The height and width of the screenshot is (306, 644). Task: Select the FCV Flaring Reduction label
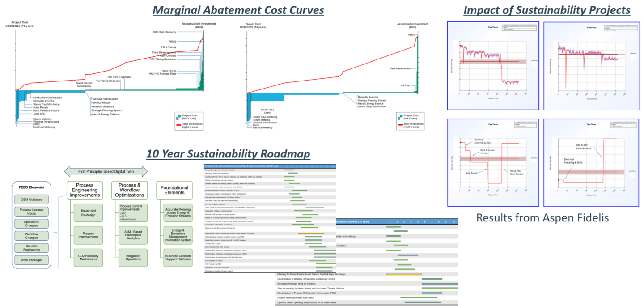click(163, 59)
